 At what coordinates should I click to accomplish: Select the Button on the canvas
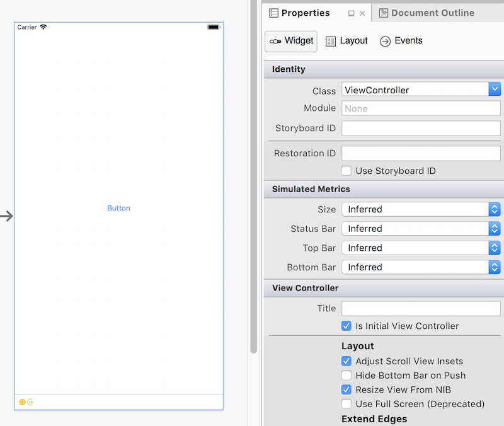click(118, 208)
